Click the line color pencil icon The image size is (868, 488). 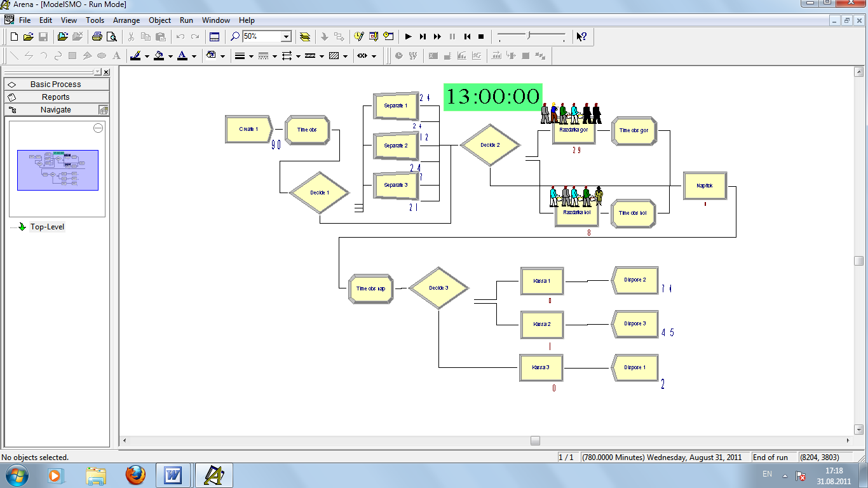pyautogui.click(x=135, y=56)
